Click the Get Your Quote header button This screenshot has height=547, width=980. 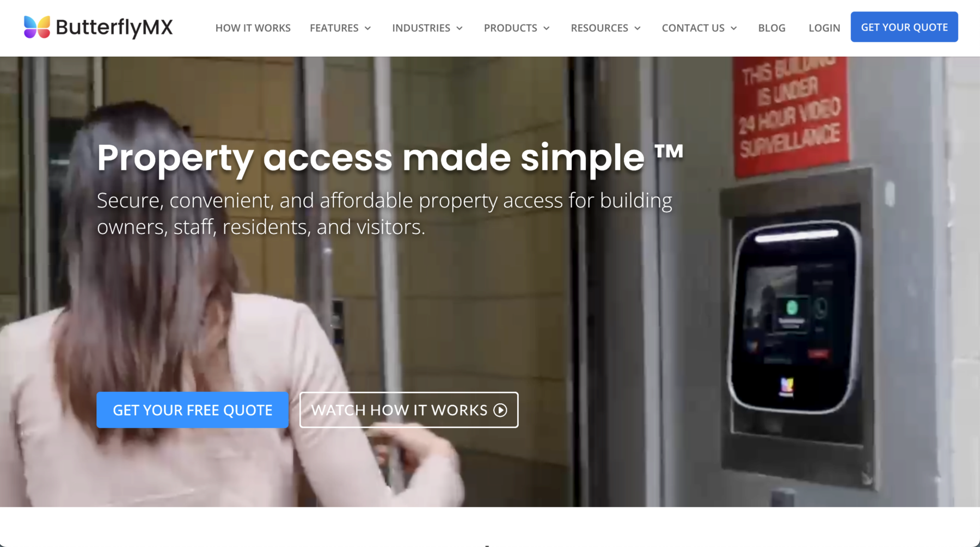coord(904,27)
